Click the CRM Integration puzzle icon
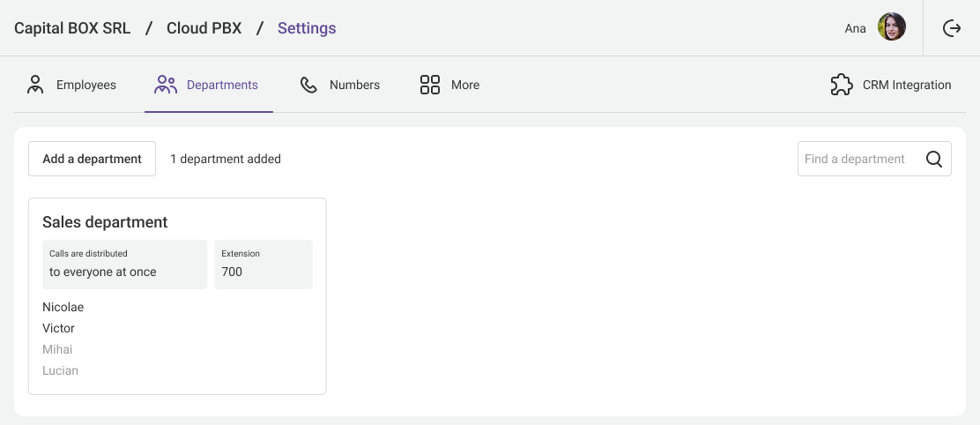Image resolution: width=980 pixels, height=425 pixels. click(x=842, y=85)
